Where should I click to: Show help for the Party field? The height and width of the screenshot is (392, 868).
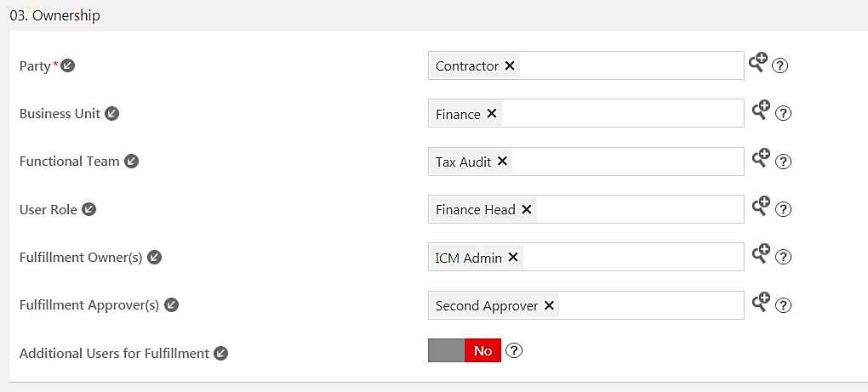pos(779,65)
